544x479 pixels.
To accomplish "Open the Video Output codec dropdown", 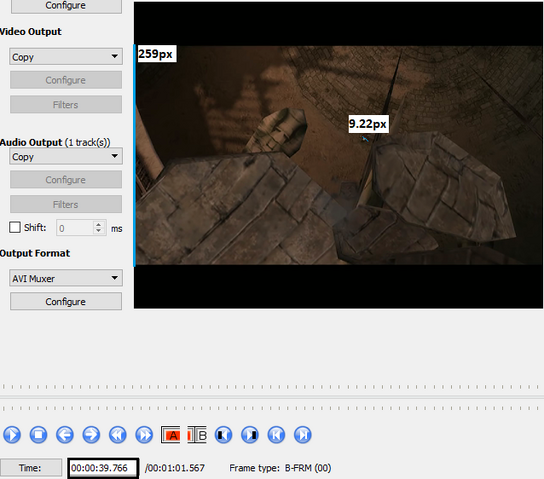I will point(66,57).
